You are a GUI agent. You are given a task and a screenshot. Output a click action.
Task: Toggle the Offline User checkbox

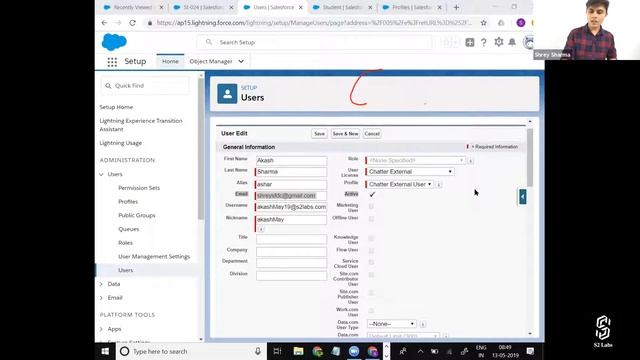pos(371,219)
